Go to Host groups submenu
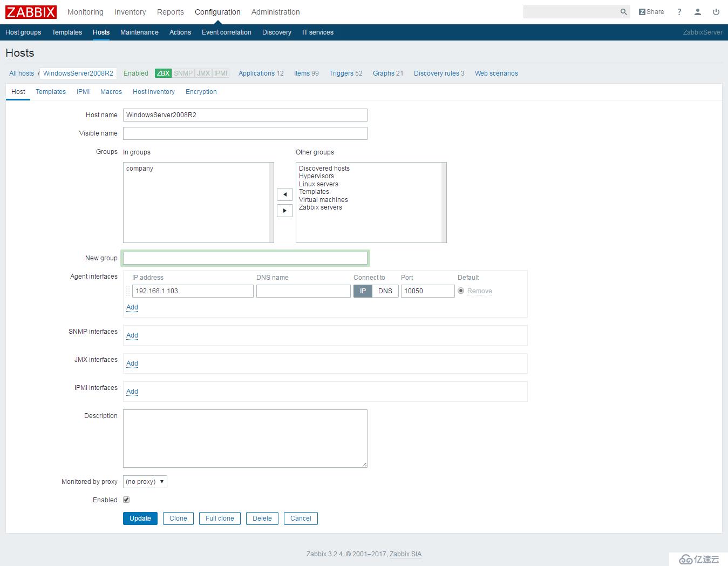 (23, 32)
